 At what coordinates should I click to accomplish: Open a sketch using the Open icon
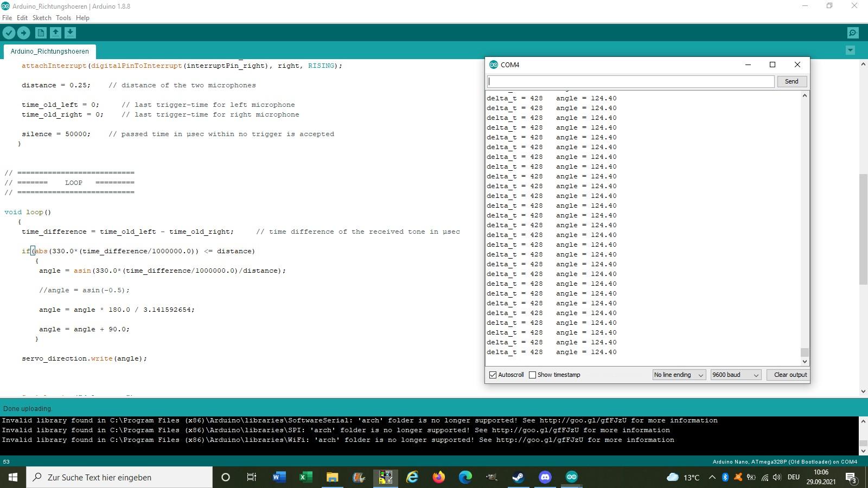tap(55, 33)
